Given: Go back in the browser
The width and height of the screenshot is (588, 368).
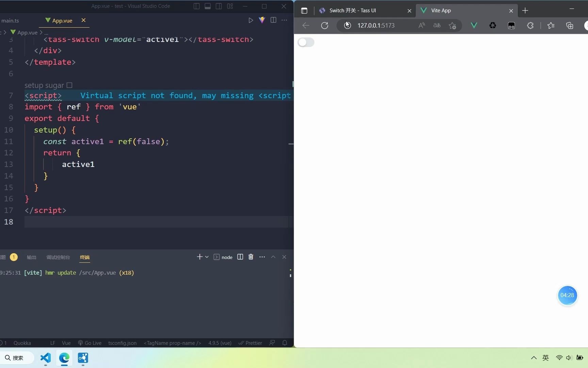Looking at the screenshot, I should click(x=306, y=25).
